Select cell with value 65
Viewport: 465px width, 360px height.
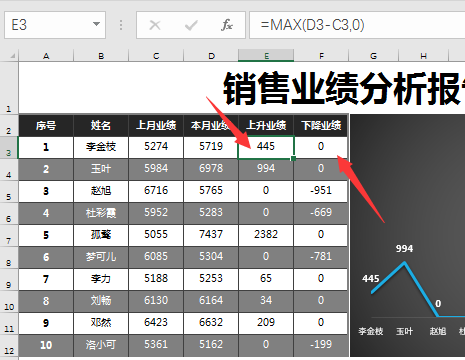pos(266,279)
